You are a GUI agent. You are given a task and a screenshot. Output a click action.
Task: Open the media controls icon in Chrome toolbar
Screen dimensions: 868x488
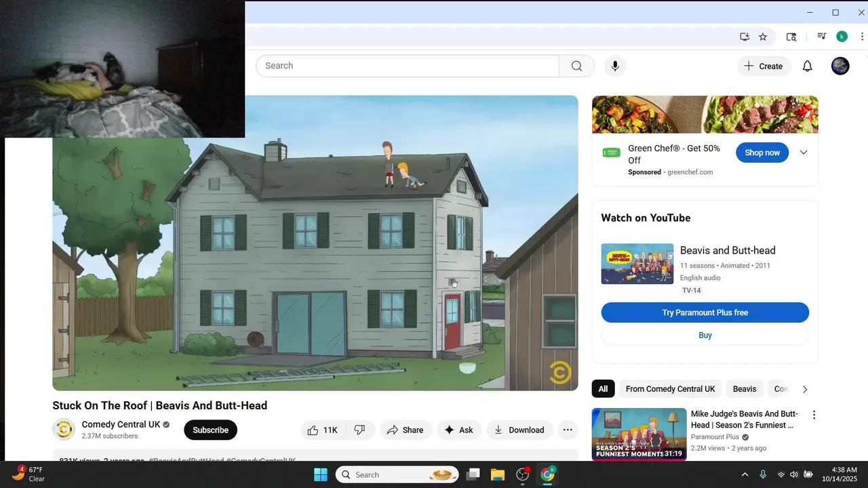pos(822,37)
